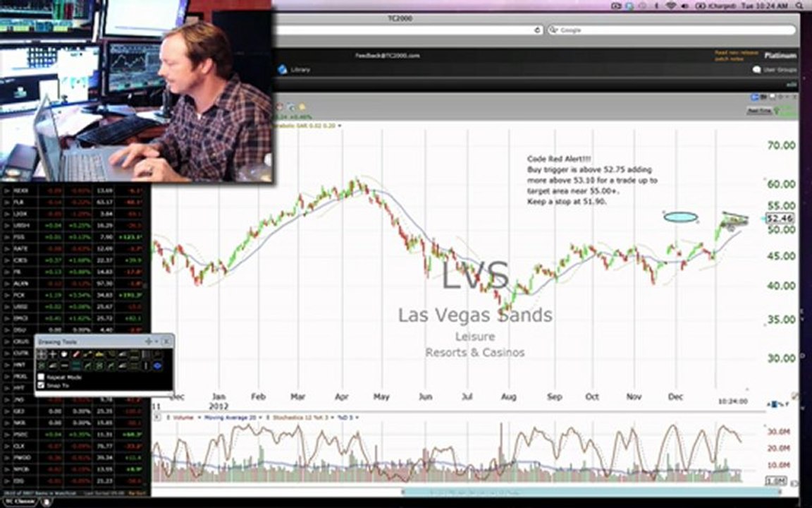
Task: Click the Feedback@TC2000.com email link
Action: click(388, 56)
